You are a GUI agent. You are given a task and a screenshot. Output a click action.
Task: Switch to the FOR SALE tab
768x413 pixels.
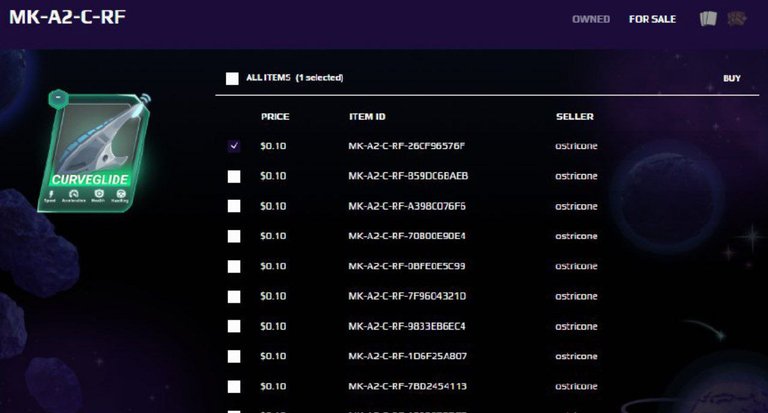tap(652, 19)
